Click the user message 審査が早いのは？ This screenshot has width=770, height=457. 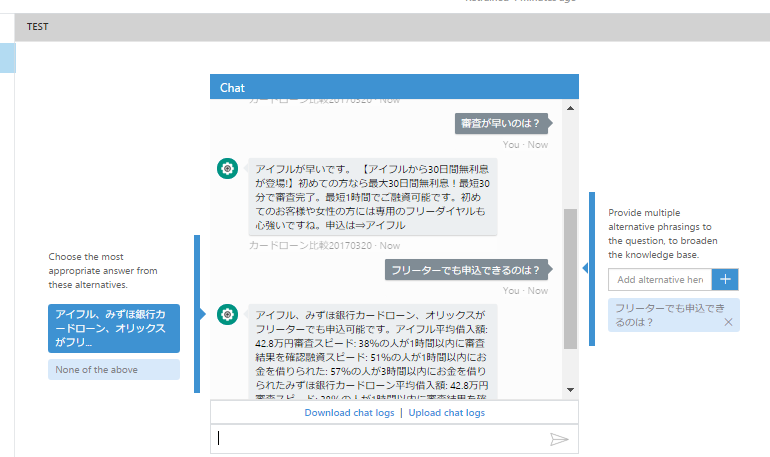pyautogui.click(x=500, y=123)
